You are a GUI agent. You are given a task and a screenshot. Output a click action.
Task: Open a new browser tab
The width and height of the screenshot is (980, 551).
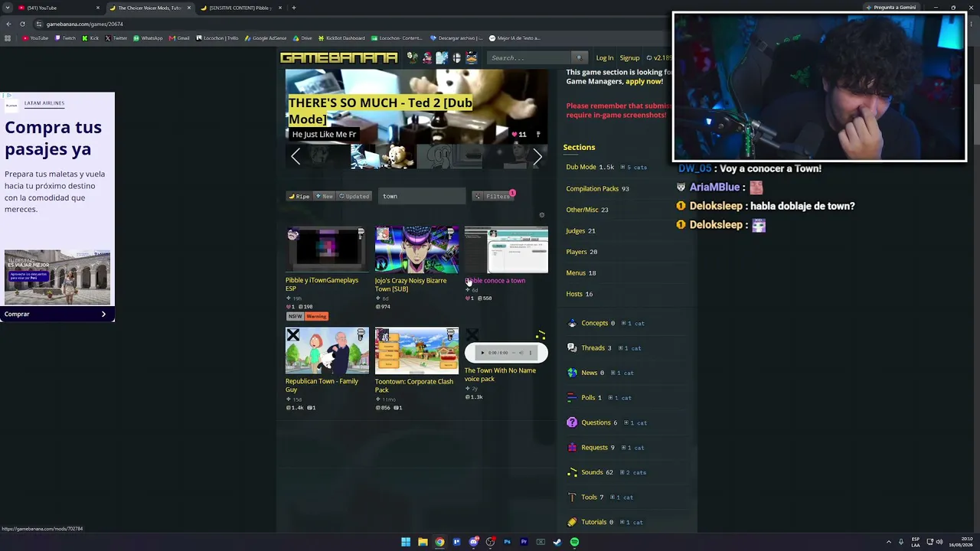click(x=294, y=8)
